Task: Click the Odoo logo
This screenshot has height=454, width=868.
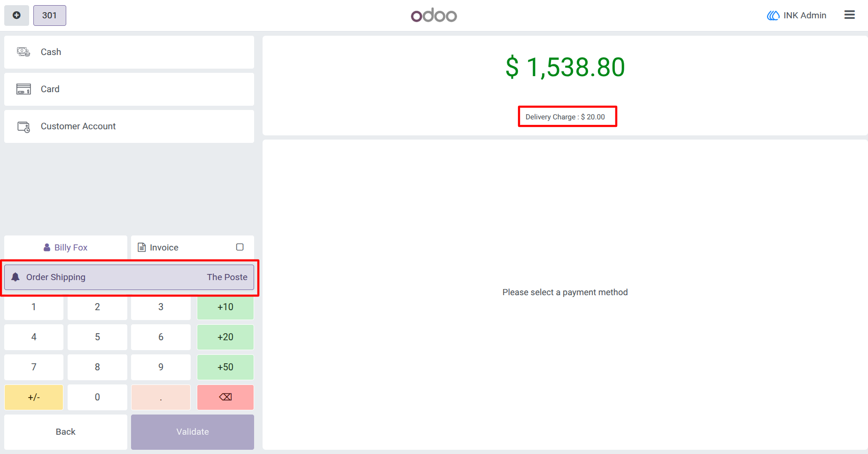Action: (434, 16)
